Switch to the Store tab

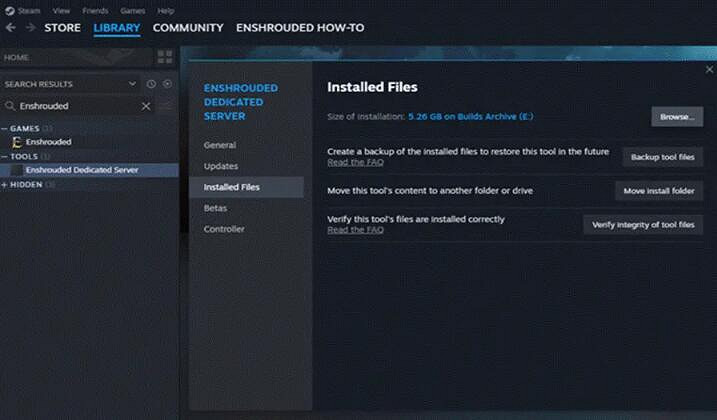62,28
